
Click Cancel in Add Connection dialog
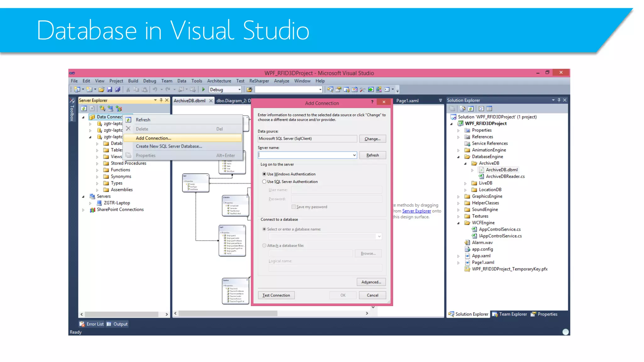click(x=372, y=295)
